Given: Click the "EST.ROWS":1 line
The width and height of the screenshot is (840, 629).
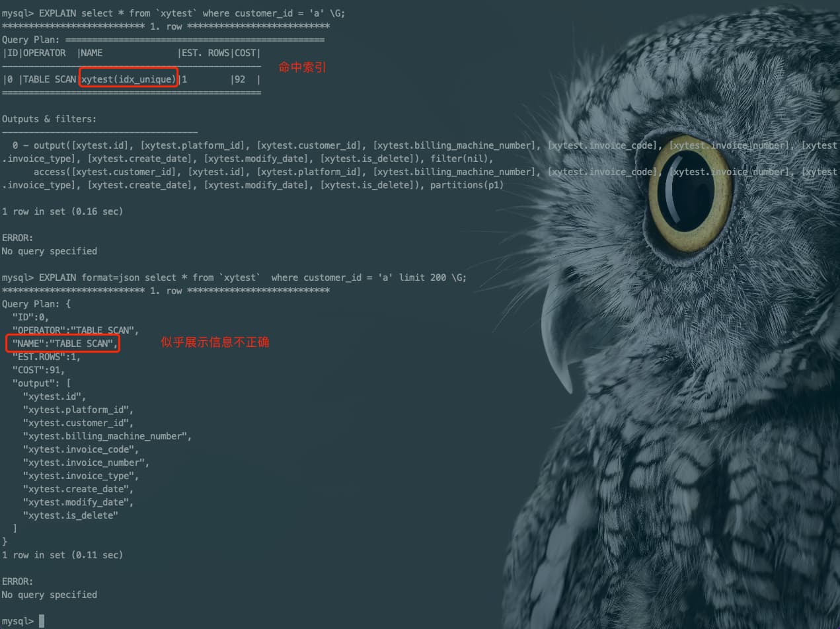Looking at the screenshot, I should [x=46, y=357].
